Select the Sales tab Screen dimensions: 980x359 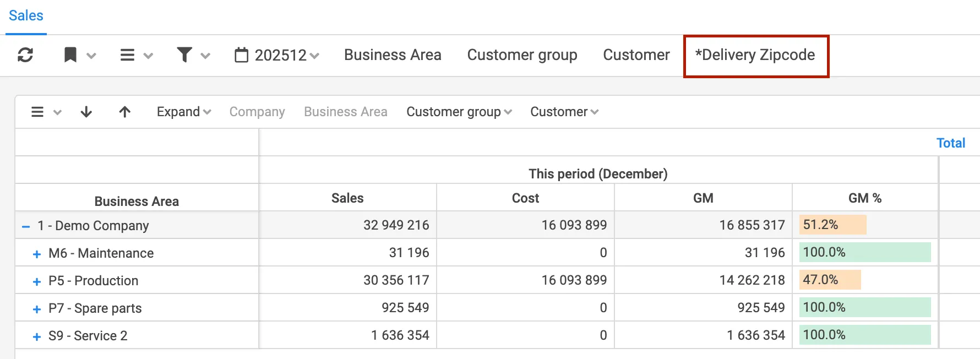26,15
